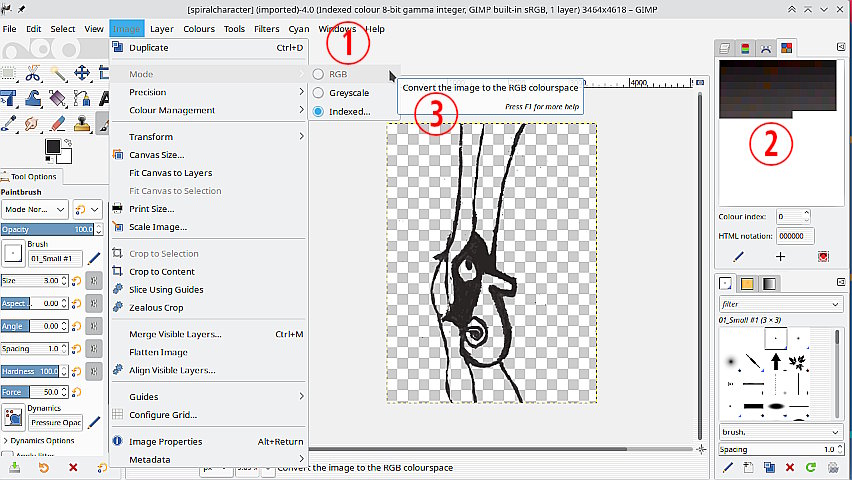Edit the 01_Small #1 brush pencil icon
852x480 pixels.
[94, 258]
